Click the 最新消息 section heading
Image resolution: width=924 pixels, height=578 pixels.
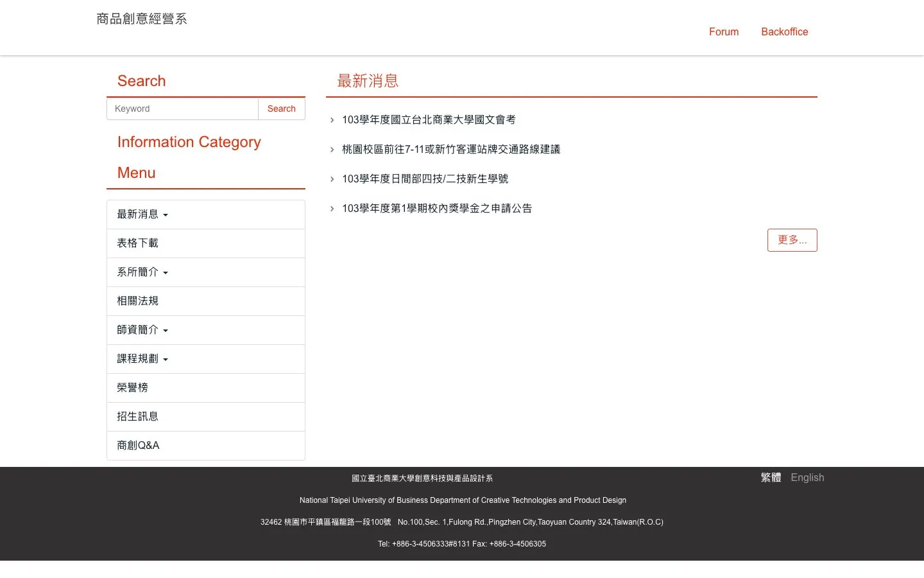coord(368,81)
